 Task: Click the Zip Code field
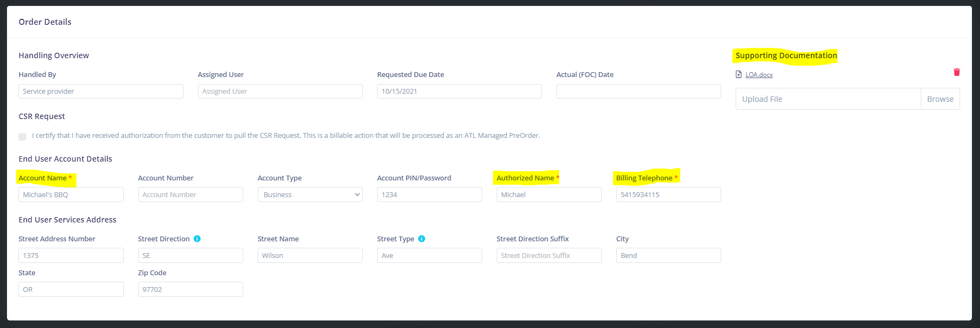(x=191, y=289)
